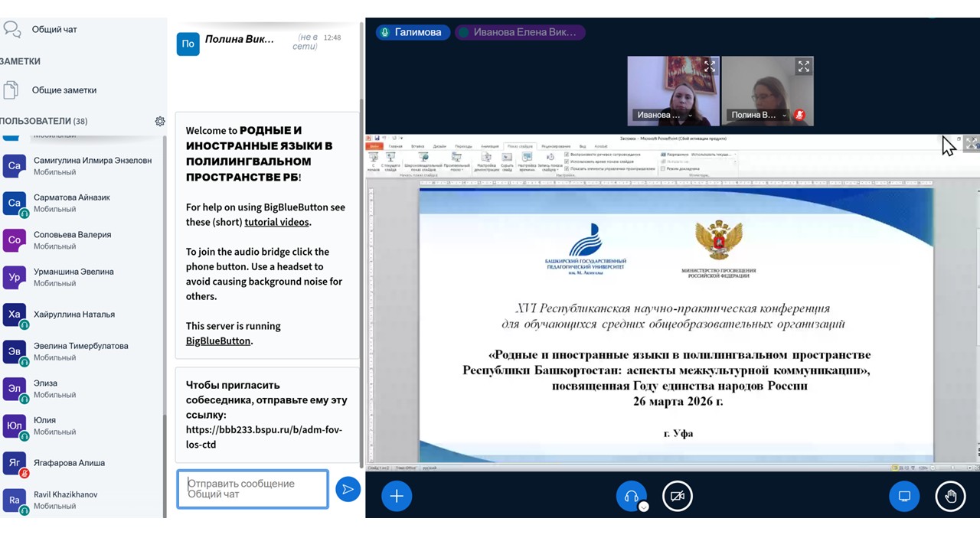Click the share webcam button
Image resolution: width=980 pixels, height=551 pixels.
pos(677,496)
